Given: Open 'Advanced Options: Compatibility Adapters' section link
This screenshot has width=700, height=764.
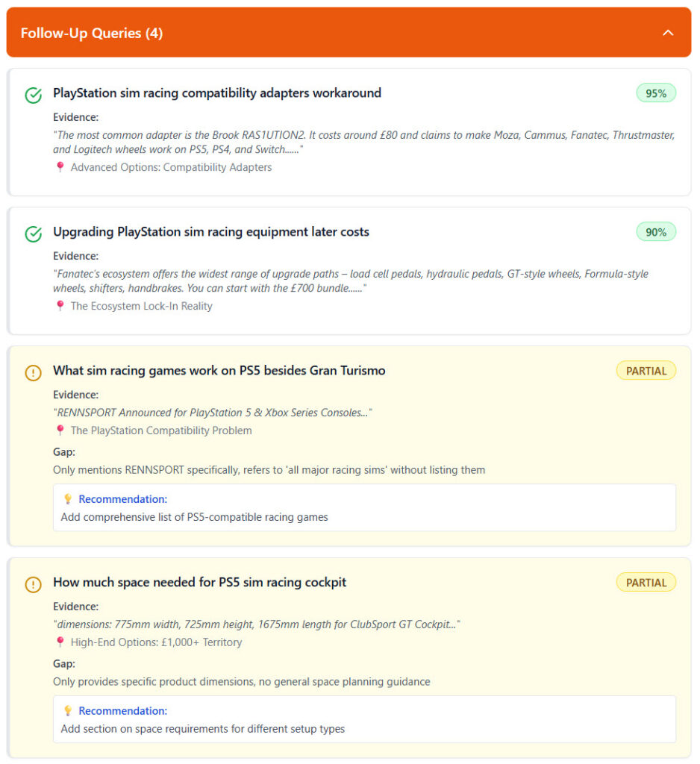Looking at the screenshot, I should (171, 167).
